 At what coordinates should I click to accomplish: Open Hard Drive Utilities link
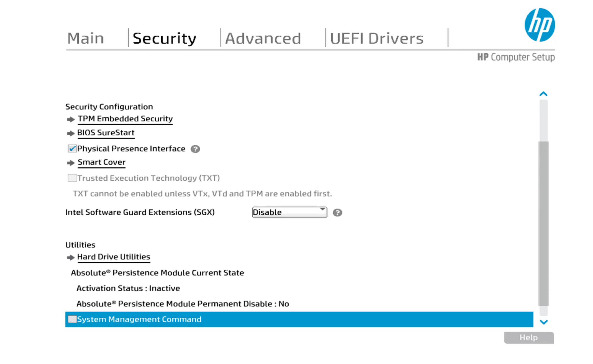click(114, 257)
